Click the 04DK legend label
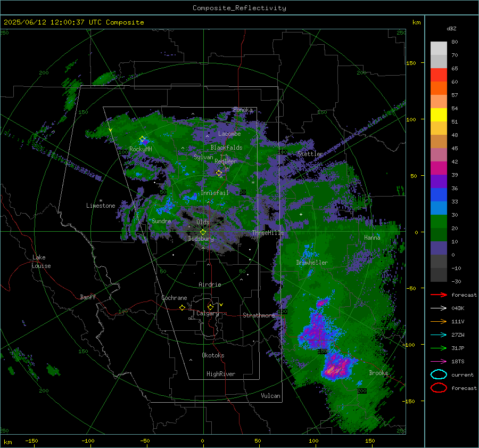Screen dimensions: 479x448 458,308
